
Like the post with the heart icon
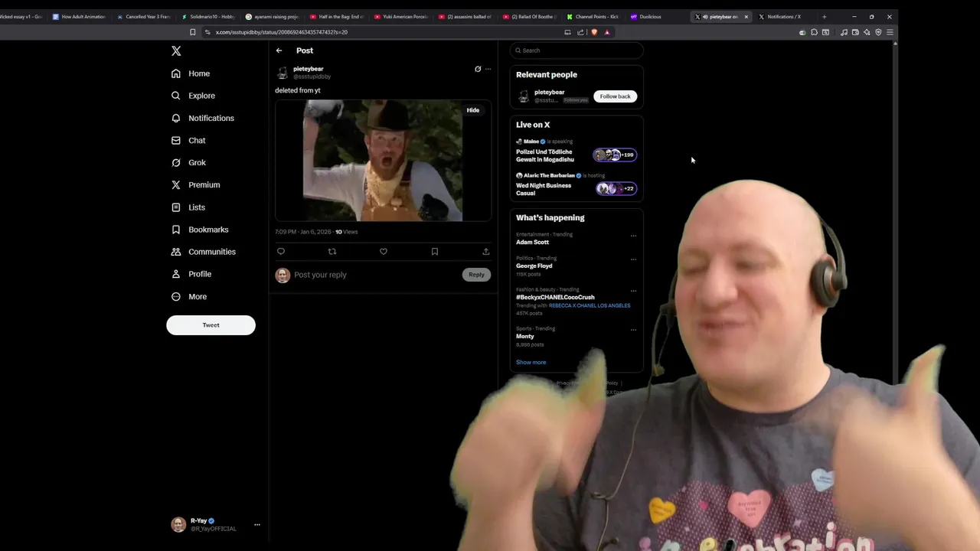click(x=384, y=251)
